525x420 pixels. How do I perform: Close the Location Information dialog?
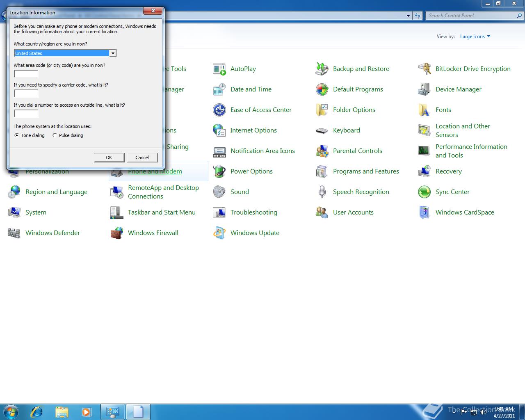153,11
